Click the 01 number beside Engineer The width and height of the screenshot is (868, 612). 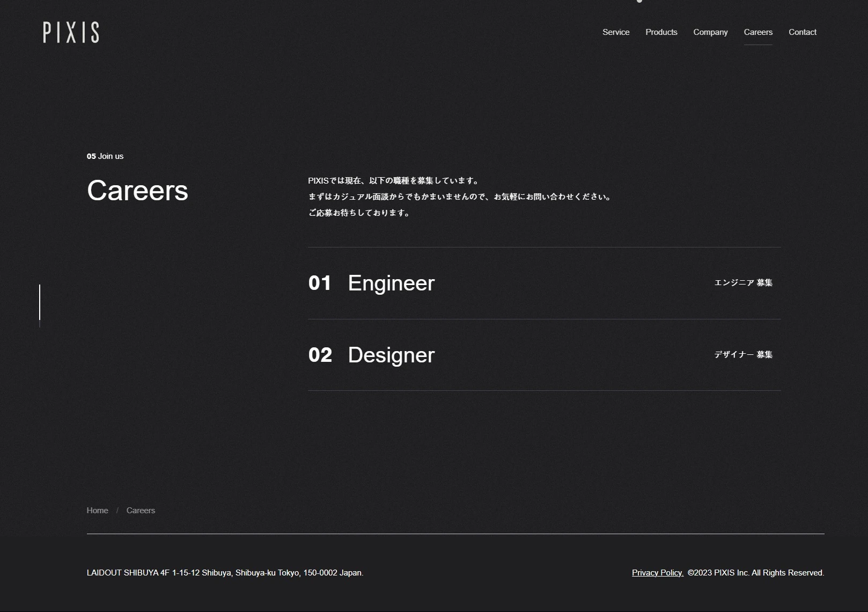point(320,283)
